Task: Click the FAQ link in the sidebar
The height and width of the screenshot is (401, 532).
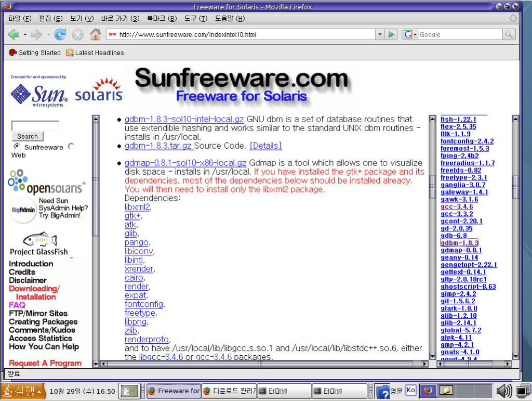Action: point(17,305)
